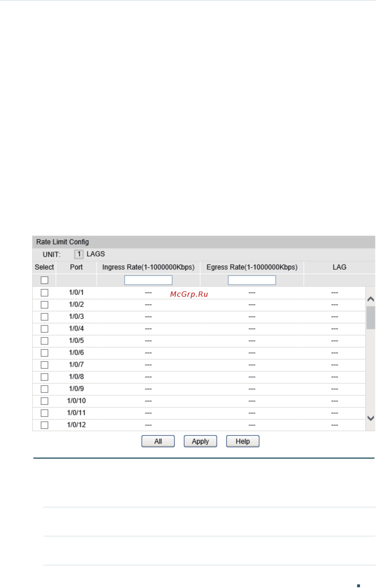Image resolution: width=376 pixels, height=588 pixels.
Task: Click the Apply button
Action: pyautogui.click(x=200, y=441)
